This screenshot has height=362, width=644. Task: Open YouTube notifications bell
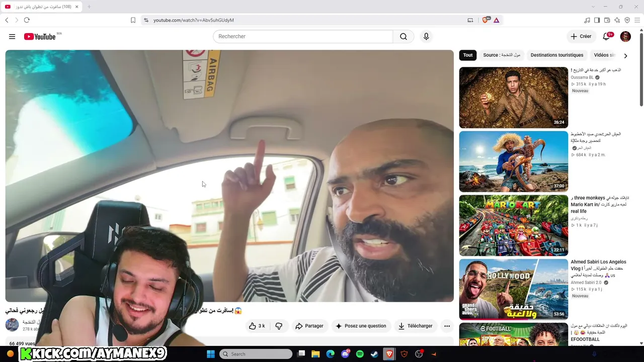607,36
